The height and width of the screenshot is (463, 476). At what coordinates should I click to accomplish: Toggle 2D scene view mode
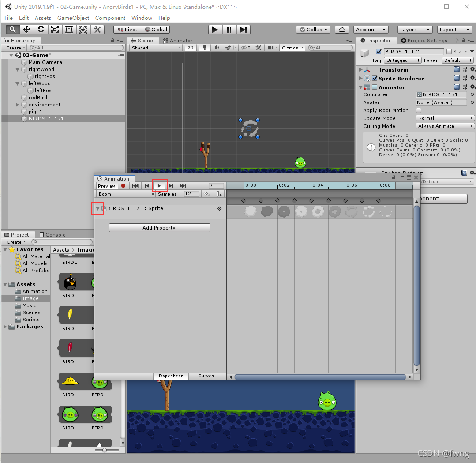[191, 48]
